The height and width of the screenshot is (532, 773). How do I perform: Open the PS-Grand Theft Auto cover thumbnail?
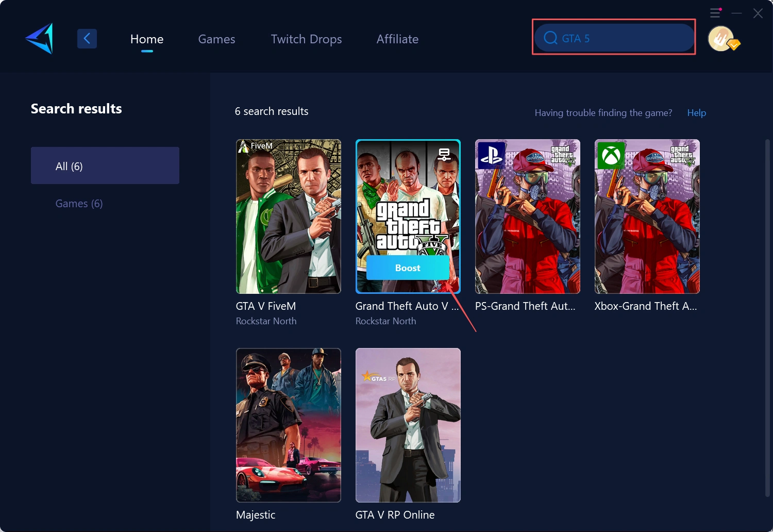(x=528, y=217)
